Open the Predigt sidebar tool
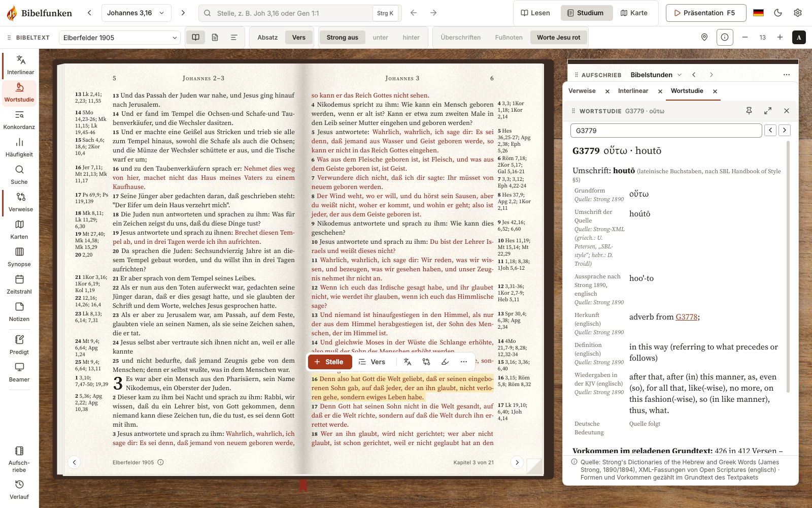This screenshot has height=508, width=812. pos(19,345)
